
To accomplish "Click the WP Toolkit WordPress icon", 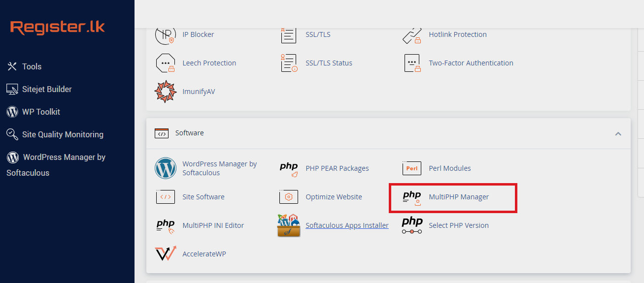I will tap(12, 112).
